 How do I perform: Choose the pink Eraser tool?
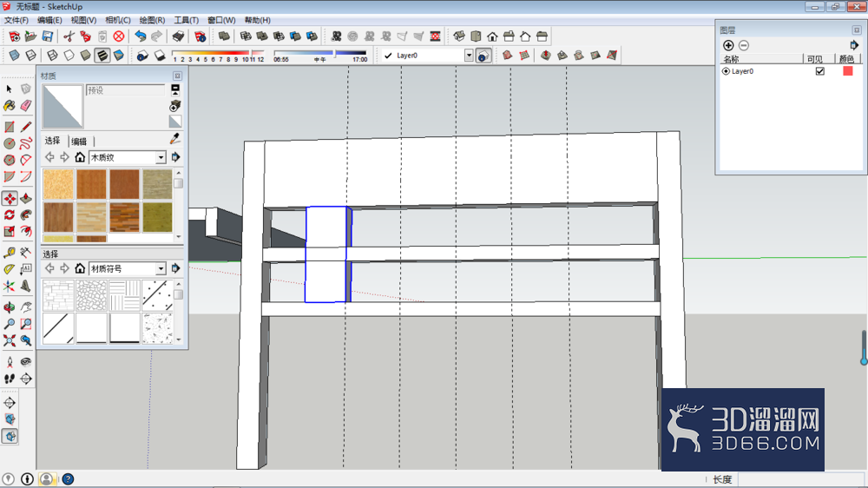[25, 105]
